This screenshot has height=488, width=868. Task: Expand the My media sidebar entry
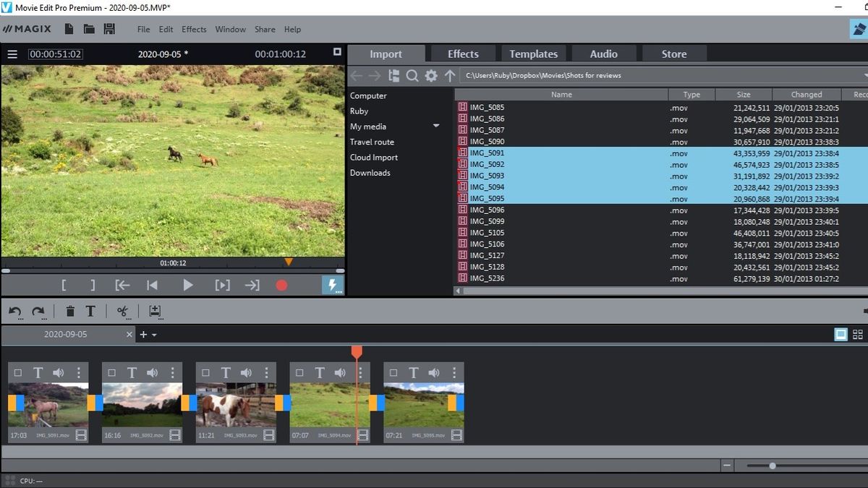click(436, 126)
